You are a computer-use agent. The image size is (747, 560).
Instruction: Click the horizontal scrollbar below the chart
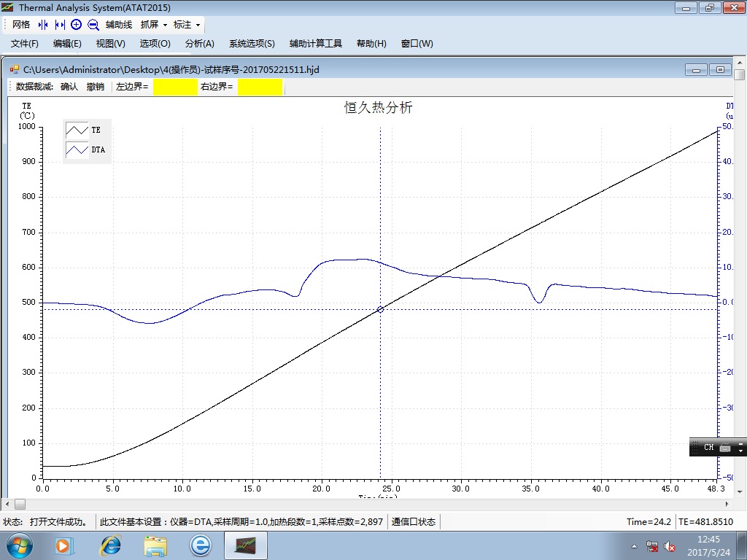(365, 504)
